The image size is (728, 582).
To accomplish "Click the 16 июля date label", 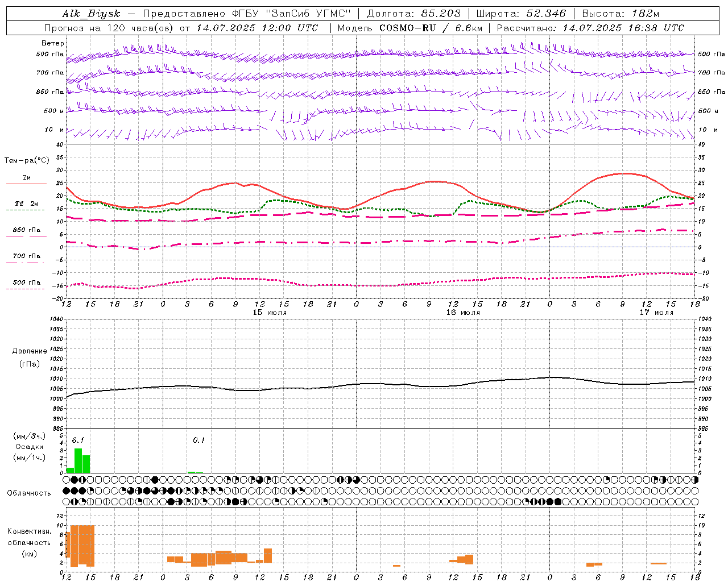I will point(463,313).
